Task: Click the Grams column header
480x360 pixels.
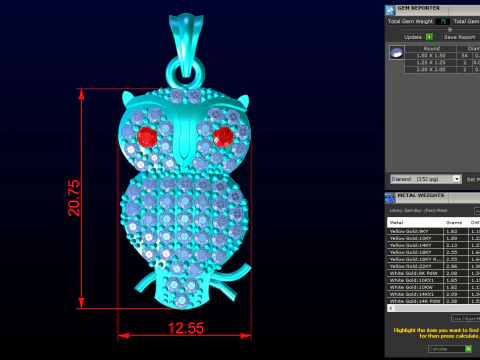Action: [455, 222]
